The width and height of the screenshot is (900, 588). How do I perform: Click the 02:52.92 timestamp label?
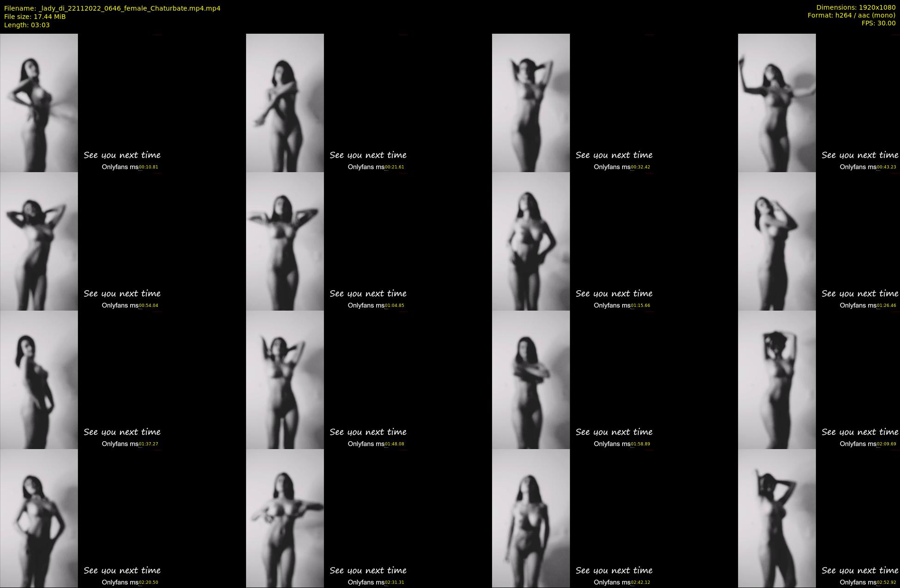coord(887,582)
